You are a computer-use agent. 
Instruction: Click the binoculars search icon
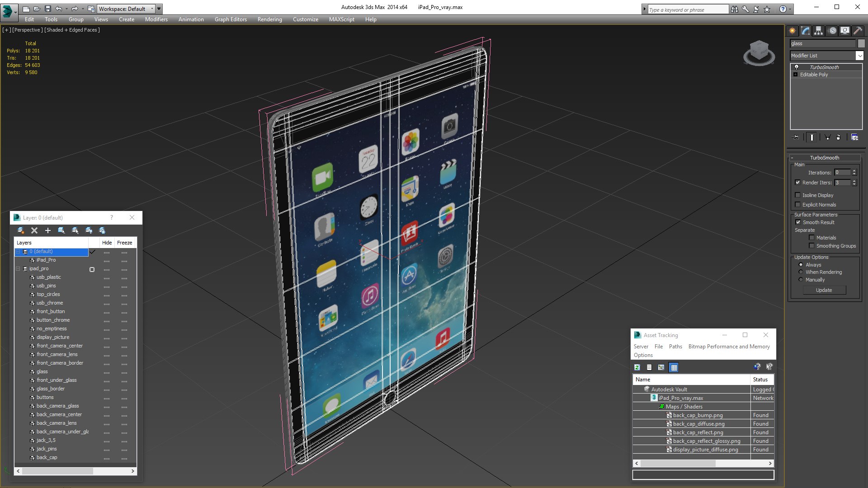pyautogui.click(x=735, y=9)
